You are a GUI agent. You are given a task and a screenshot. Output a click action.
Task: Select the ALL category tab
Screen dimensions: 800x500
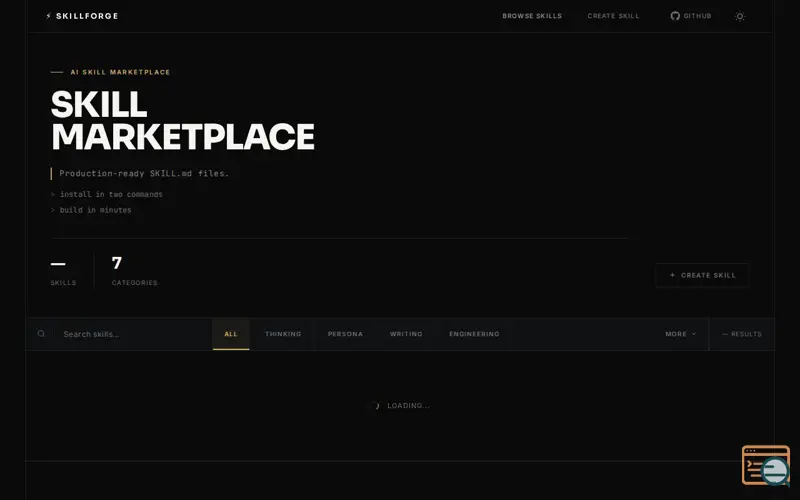[x=231, y=334]
